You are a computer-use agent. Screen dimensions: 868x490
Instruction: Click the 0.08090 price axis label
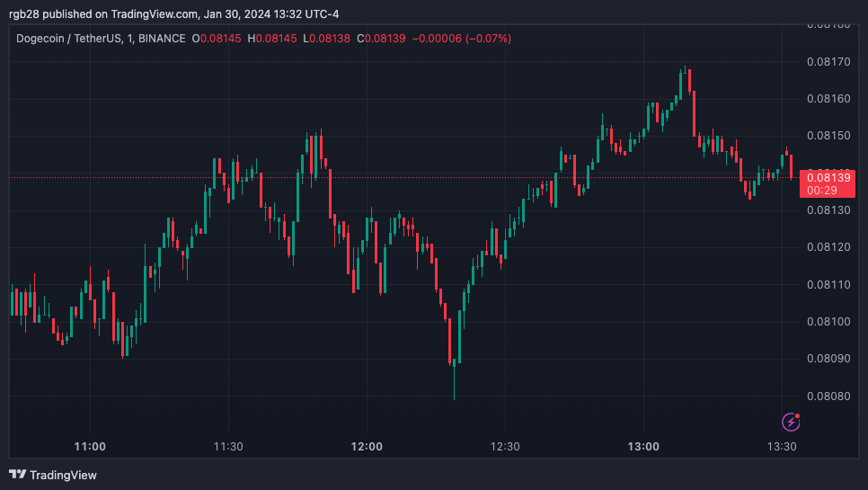coord(828,359)
